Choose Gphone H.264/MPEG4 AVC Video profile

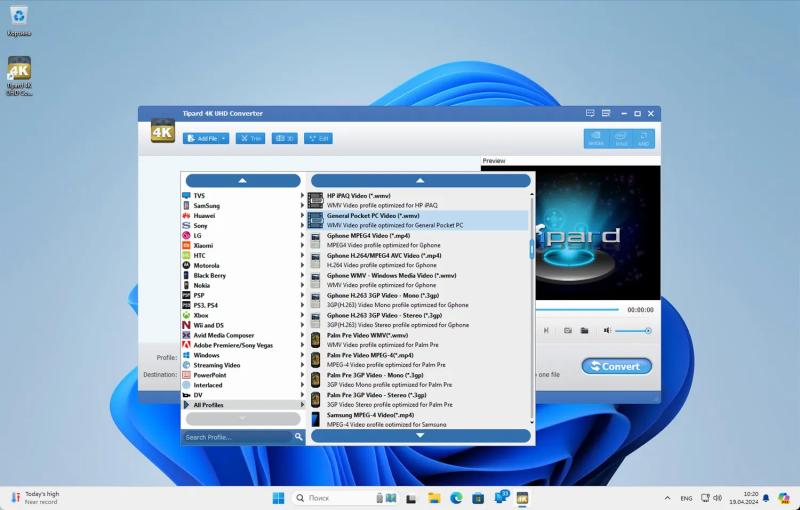[x=417, y=260]
